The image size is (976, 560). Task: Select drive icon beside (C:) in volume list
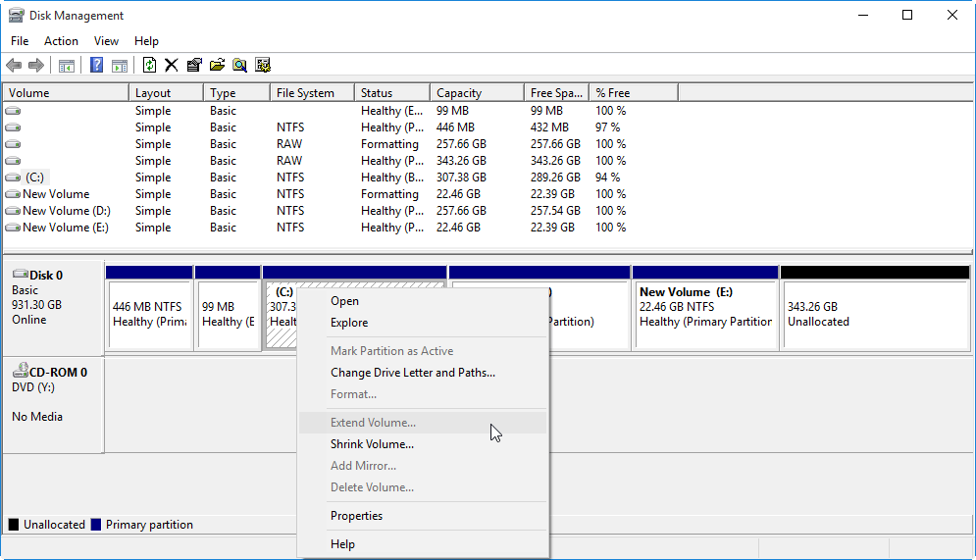click(13, 178)
